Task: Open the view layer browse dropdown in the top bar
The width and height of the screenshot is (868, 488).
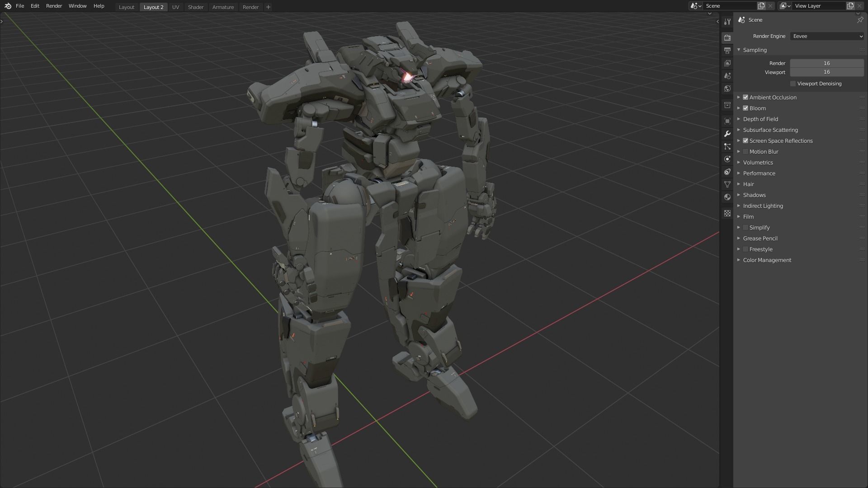Action: click(x=785, y=6)
